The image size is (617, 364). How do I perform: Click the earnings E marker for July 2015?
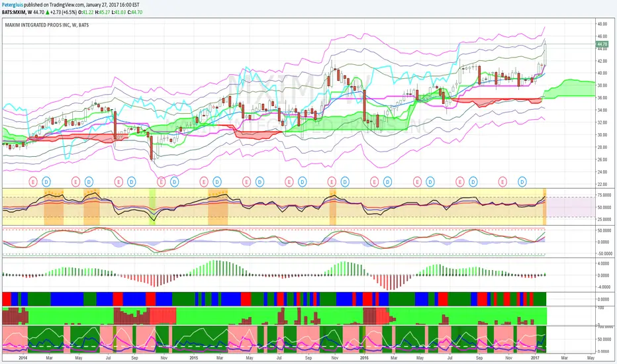pyautogui.click(x=289, y=182)
